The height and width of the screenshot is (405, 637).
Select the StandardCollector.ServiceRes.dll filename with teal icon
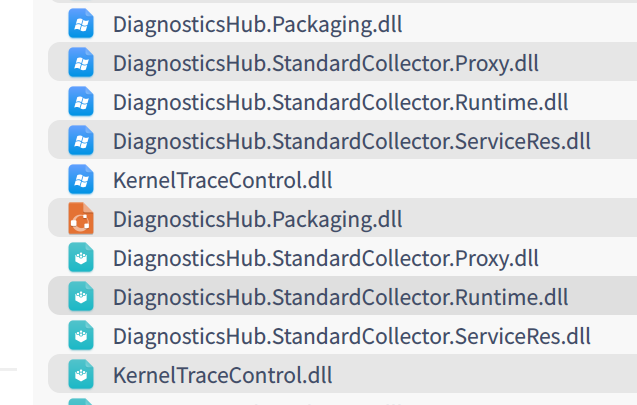[x=352, y=336]
